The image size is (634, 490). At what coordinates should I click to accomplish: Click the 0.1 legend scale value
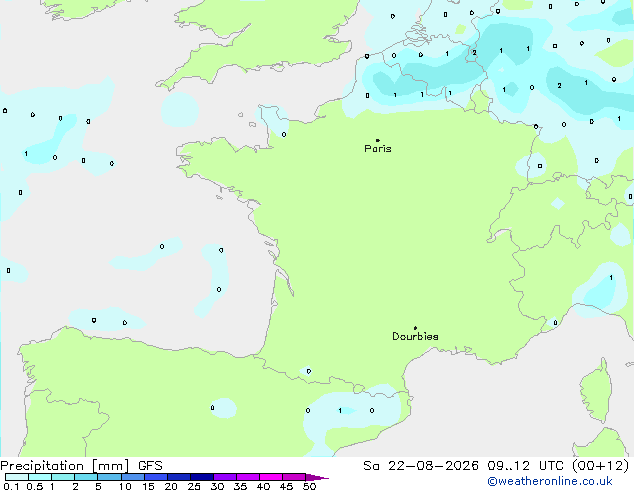pyautogui.click(x=12, y=486)
